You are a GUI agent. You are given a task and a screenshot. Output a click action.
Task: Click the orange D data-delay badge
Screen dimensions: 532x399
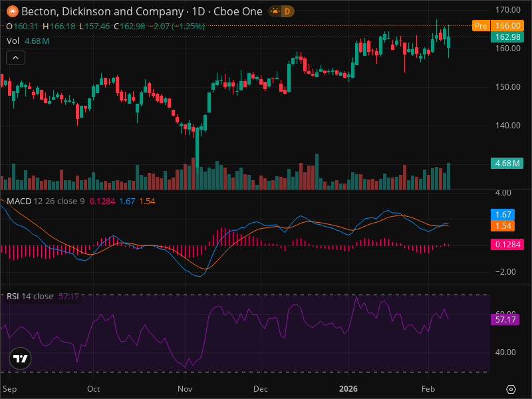tap(287, 11)
